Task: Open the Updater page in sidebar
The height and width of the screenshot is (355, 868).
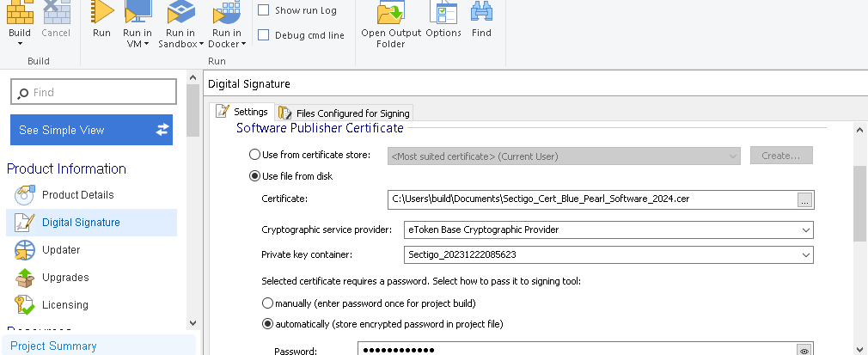Action: click(61, 249)
